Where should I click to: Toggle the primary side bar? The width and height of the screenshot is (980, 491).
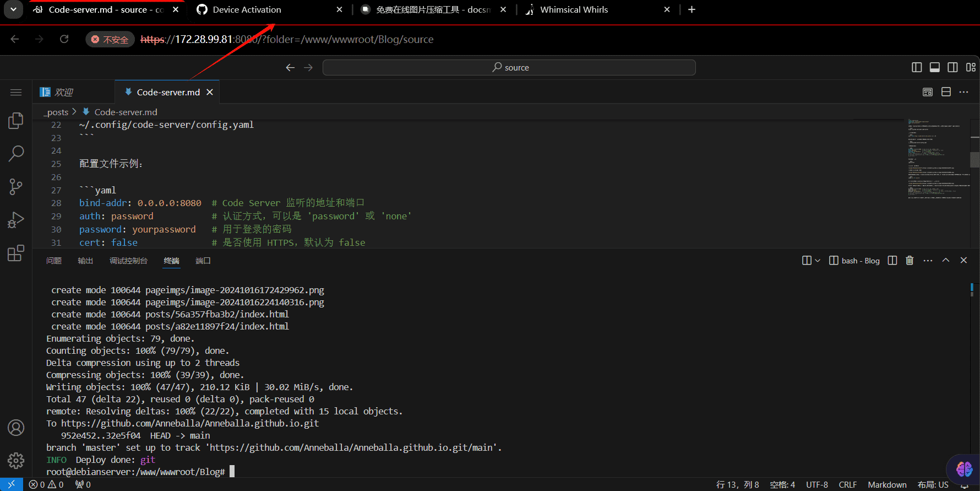[x=917, y=67]
